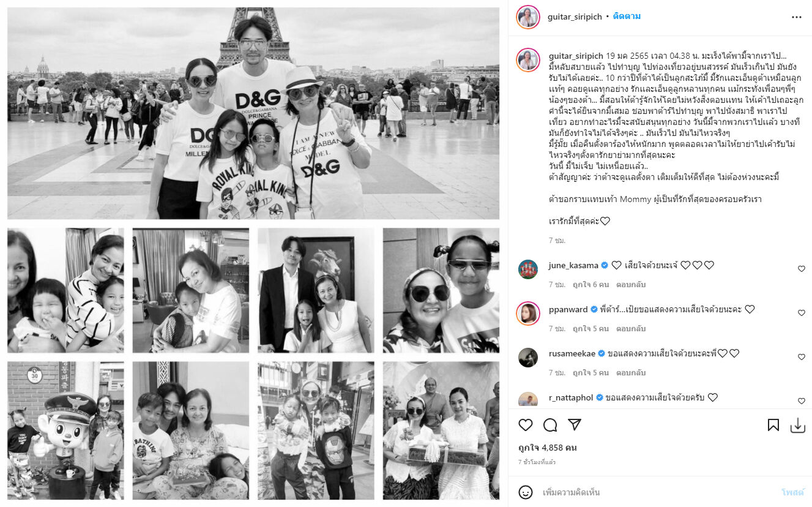The height and width of the screenshot is (507, 812).
Task: Open guitar_siripich profile avatar in header
Action: pos(528,17)
